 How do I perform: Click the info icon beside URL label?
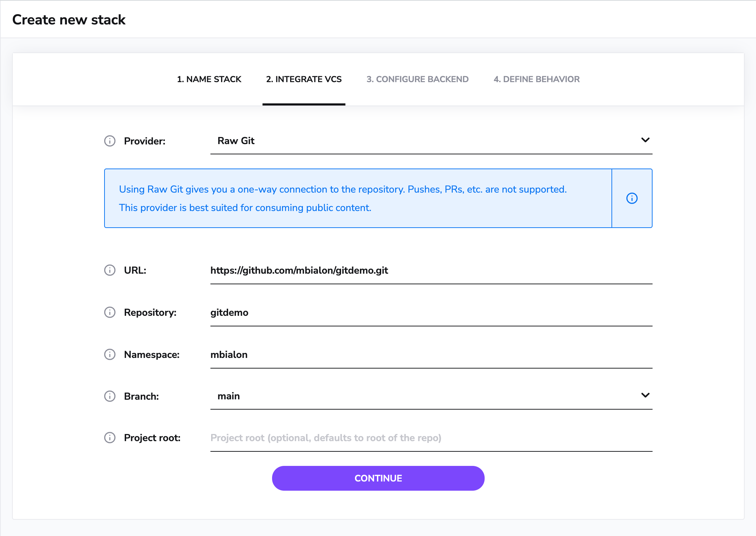[x=110, y=270]
